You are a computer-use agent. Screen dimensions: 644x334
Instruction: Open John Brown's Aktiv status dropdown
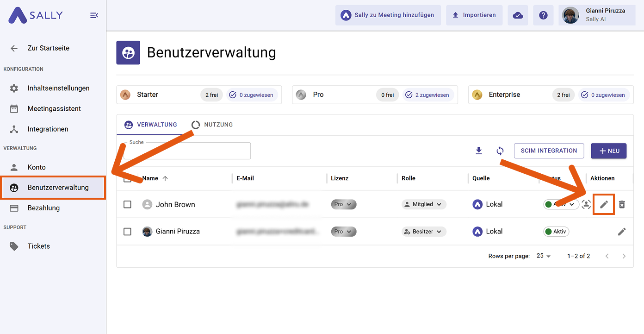click(x=561, y=204)
